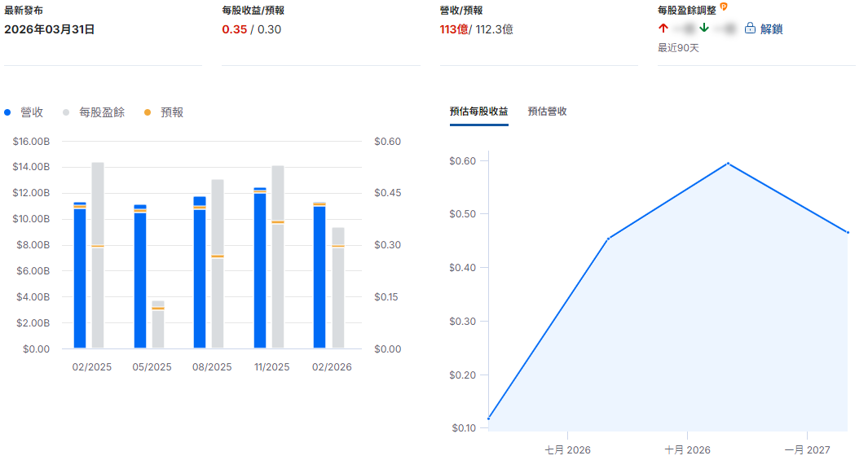This screenshot has width=868, height=460.
Task: Click the 每股盈餘調整 heading
Action: [686, 10]
